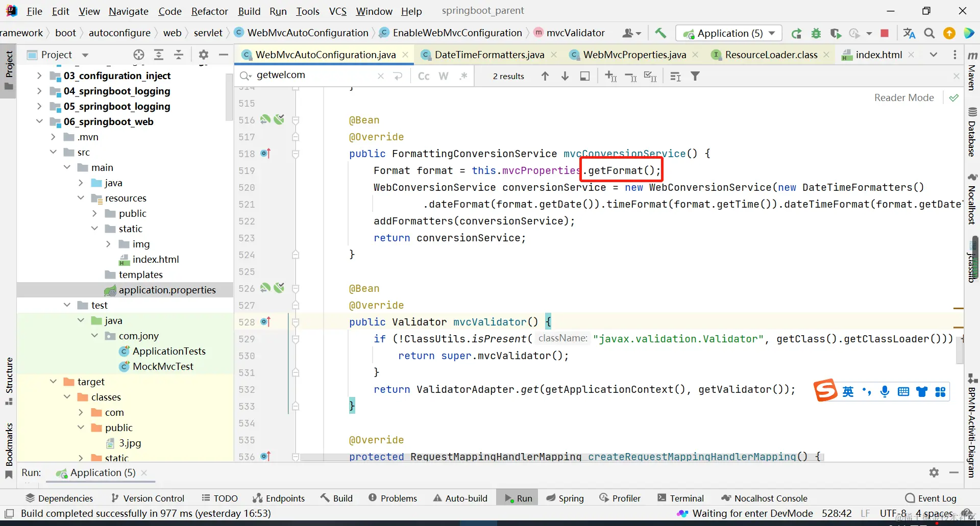980x526 pixels.
Task: Expand the 04_springboot_logging module
Action: pos(39,91)
